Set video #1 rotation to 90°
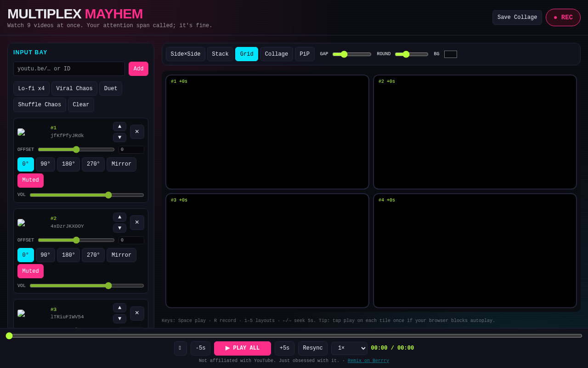The width and height of the screenshot is (588, 368). pos(45,164)
